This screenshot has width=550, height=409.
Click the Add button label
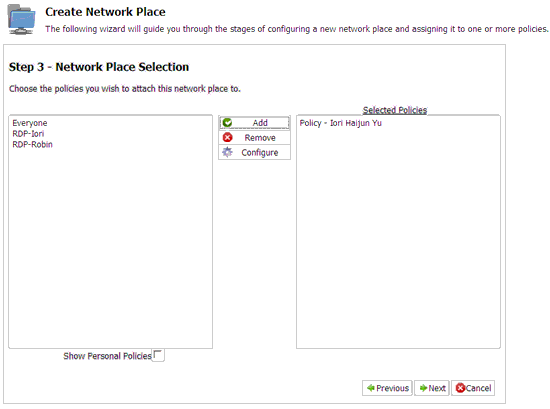pyautogui.click(x=260, y=123)
